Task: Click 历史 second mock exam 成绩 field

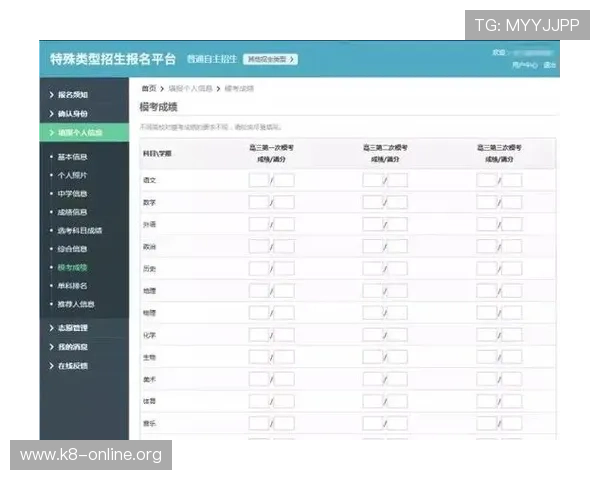Action: pyautogui.click(x=373, y=269)
